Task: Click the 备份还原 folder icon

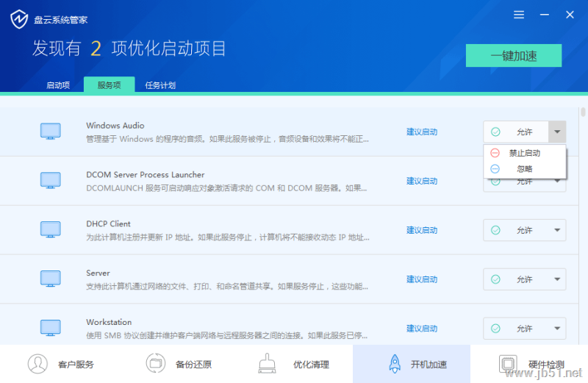Action: pos(155,363)
